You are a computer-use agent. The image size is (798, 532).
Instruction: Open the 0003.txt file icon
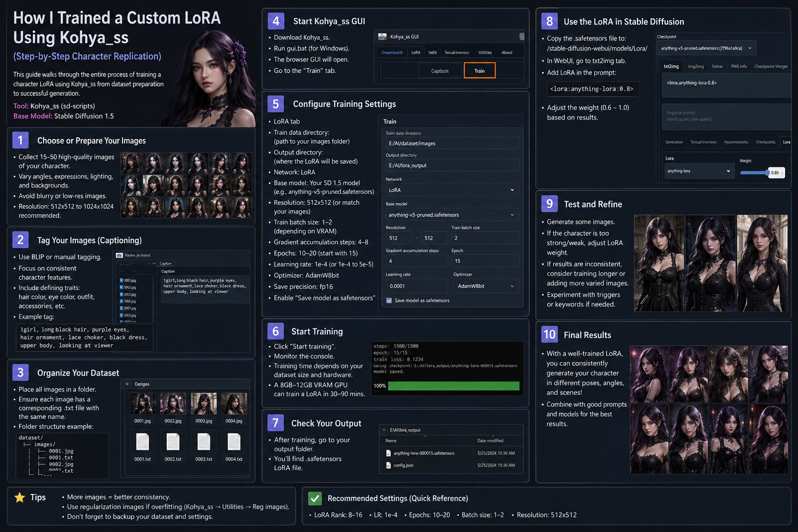(204, 442)
